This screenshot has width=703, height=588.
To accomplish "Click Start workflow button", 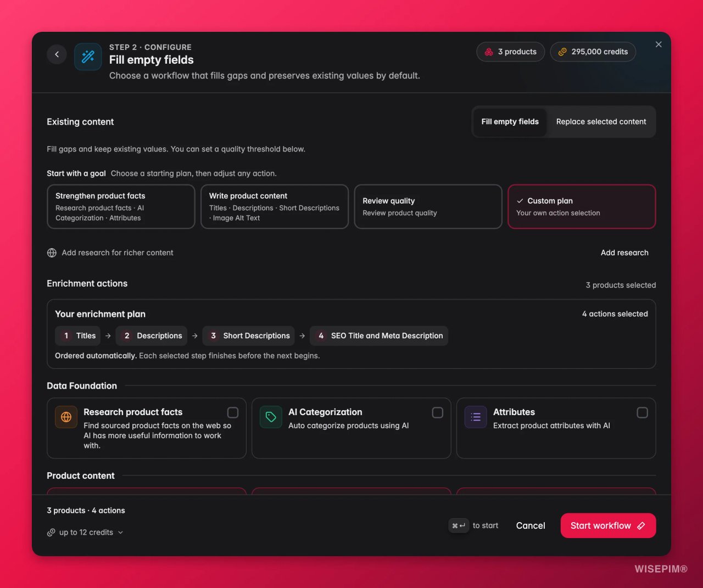I will click(x=608, y=525).
